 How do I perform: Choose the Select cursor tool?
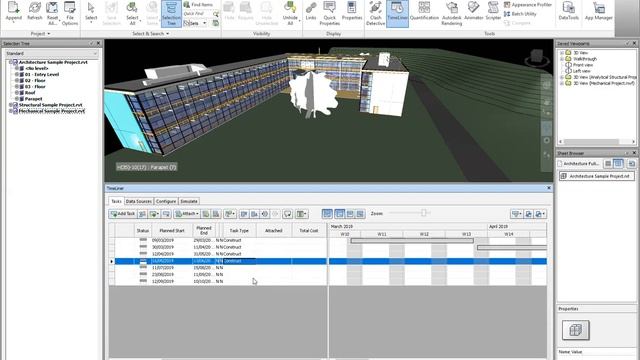(x=91, y=11)
